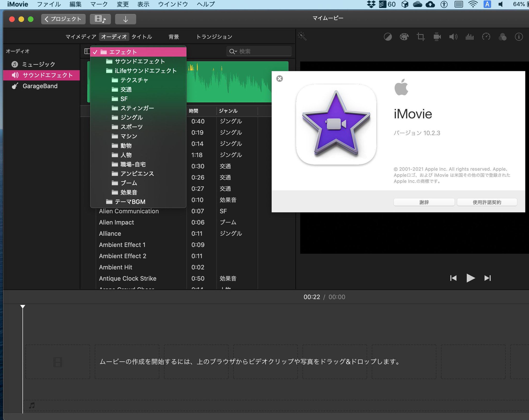
Task: Open the マーク menu
Action: (99, 4)
